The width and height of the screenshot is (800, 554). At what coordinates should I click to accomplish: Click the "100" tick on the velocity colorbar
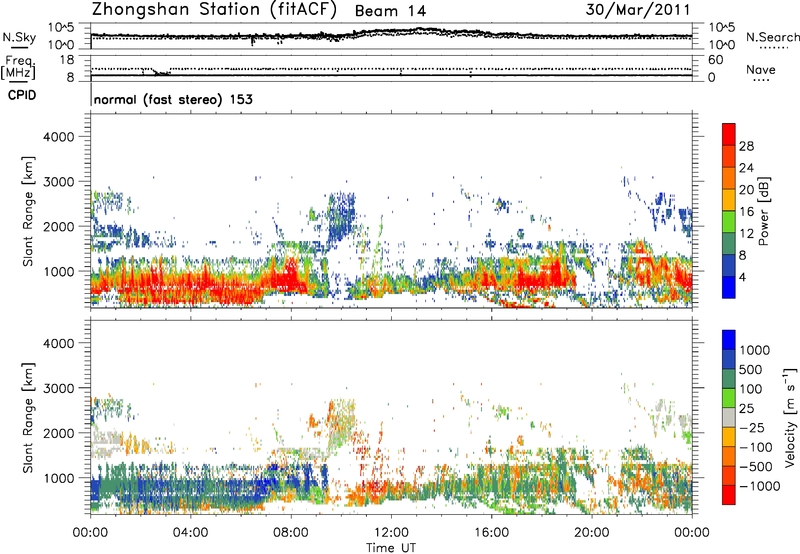751,389
